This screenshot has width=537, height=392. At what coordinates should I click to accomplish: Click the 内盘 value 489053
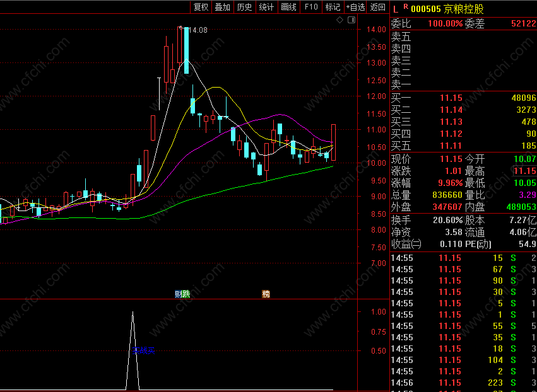(x=521, y=207)
